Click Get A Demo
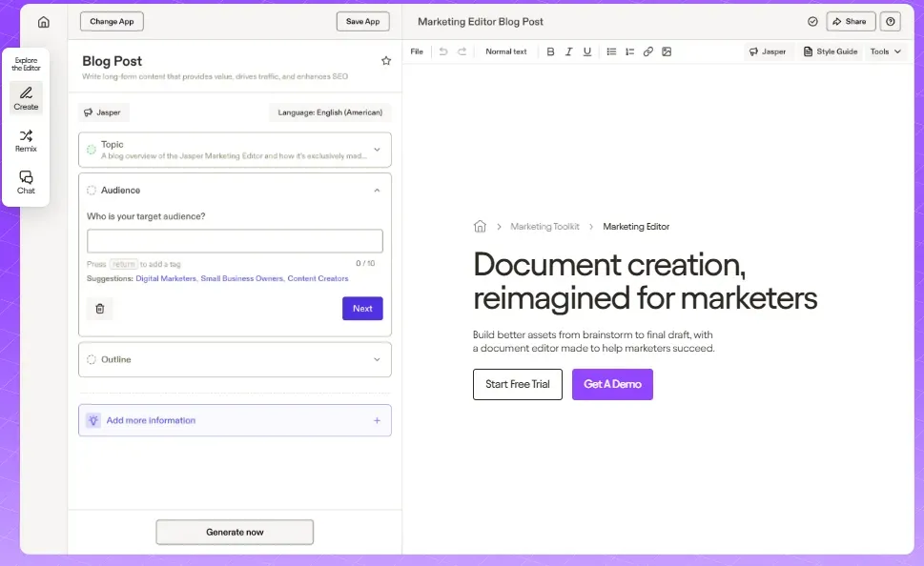 click(612, 385)
